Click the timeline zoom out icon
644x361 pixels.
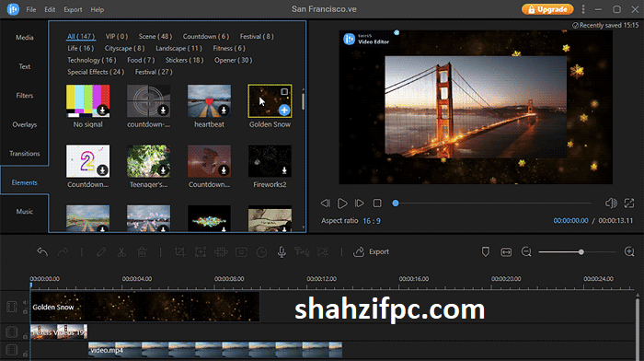pos(526,251)
